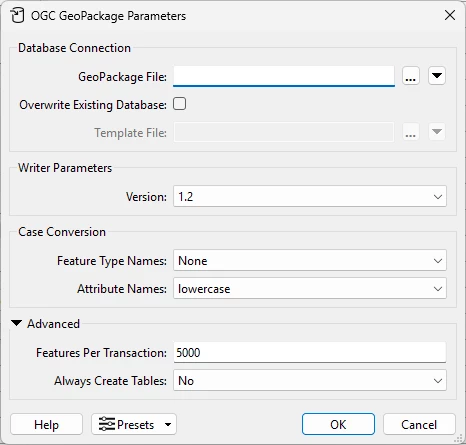Image resolution: width=466 pixels, height=445 pixels.
Task: Open the Version dropdown
Action: pos(310,196)
